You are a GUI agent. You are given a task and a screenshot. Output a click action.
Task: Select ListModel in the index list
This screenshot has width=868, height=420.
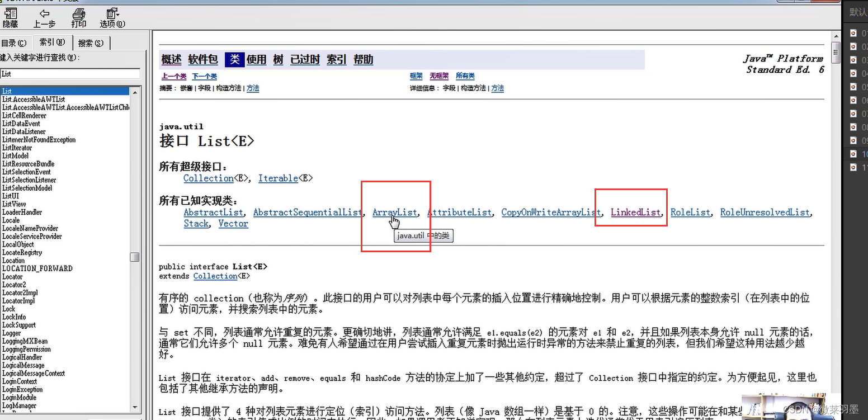(15, 156)
